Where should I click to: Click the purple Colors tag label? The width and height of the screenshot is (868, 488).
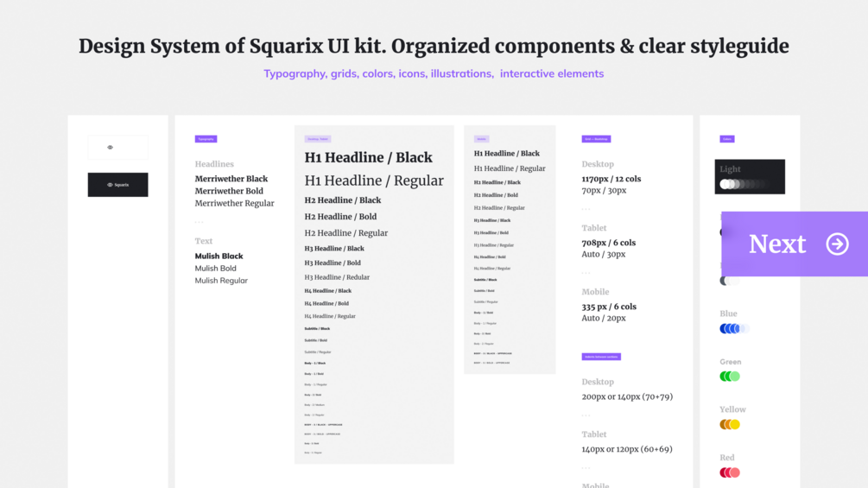click(727, 139)
